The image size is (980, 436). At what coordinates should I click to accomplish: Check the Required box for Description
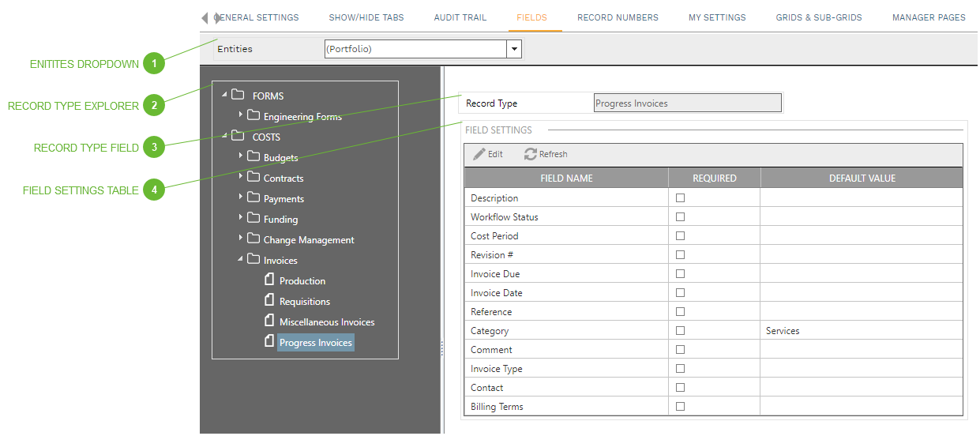click(x=680, y=198)
